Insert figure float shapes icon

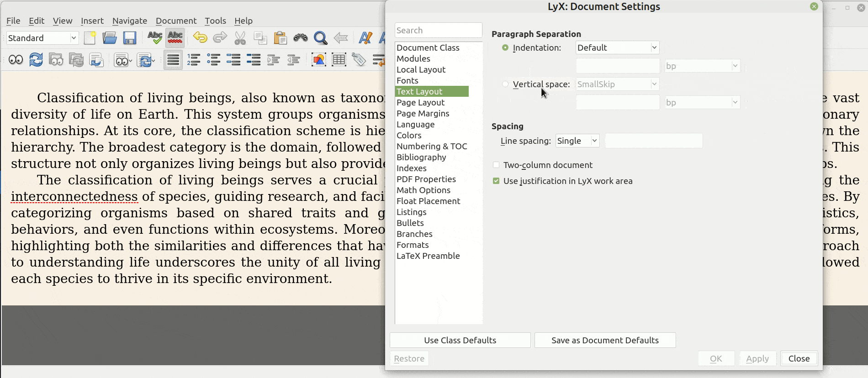tap(319, 60)
